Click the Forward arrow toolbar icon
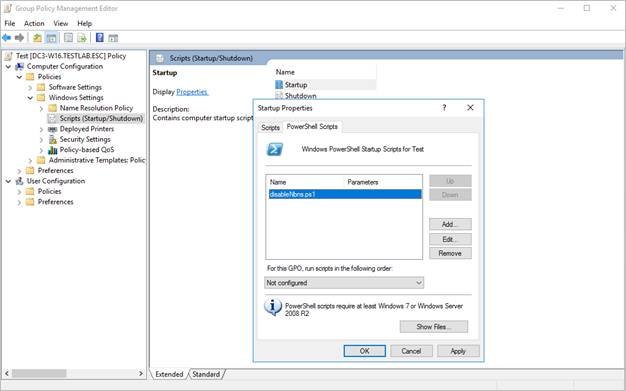The height and width of the screenshot is (391, 626). 19,38
